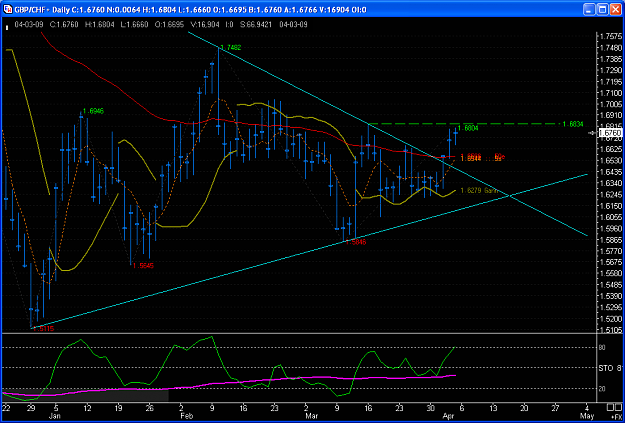Select the 1.5846 low price label
The height and width of the screenshot is (423, 625).
pyautogui.click(x=356, y=242)
